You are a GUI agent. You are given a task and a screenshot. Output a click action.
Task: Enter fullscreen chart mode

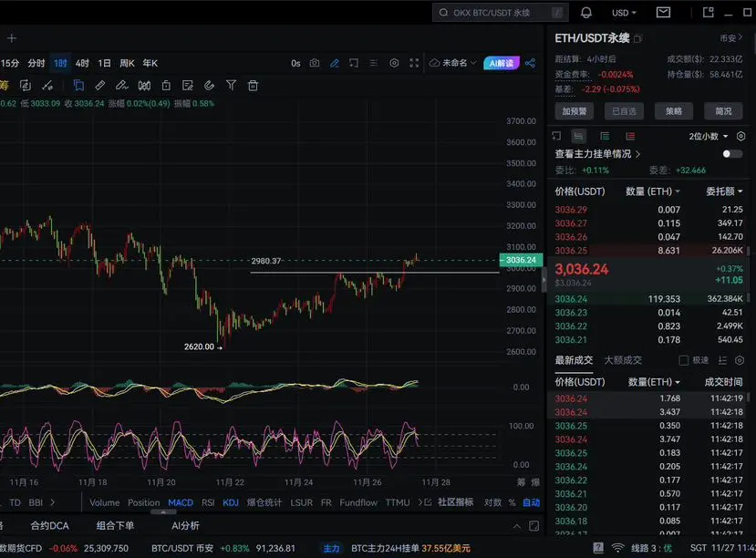414,63
